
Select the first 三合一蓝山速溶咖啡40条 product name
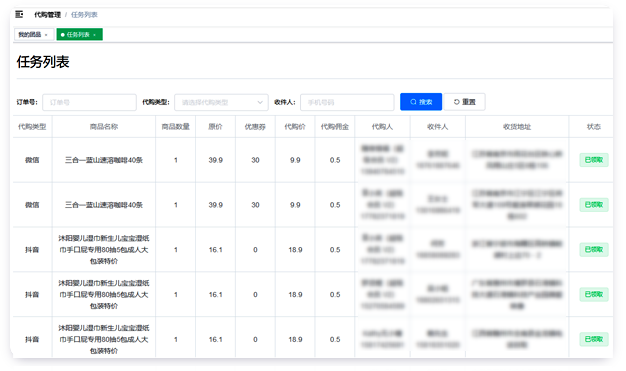coord(104,160)
